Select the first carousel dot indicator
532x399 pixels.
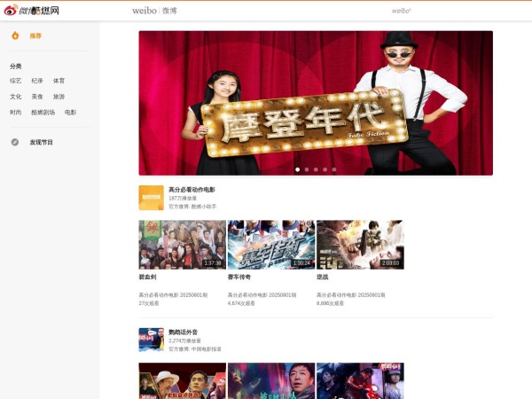[297, 168]
